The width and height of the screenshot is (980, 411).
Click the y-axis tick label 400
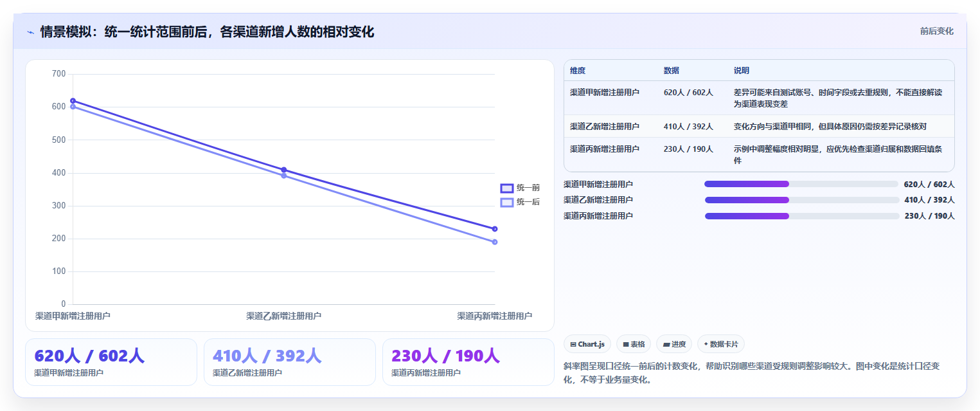(59, 173)
